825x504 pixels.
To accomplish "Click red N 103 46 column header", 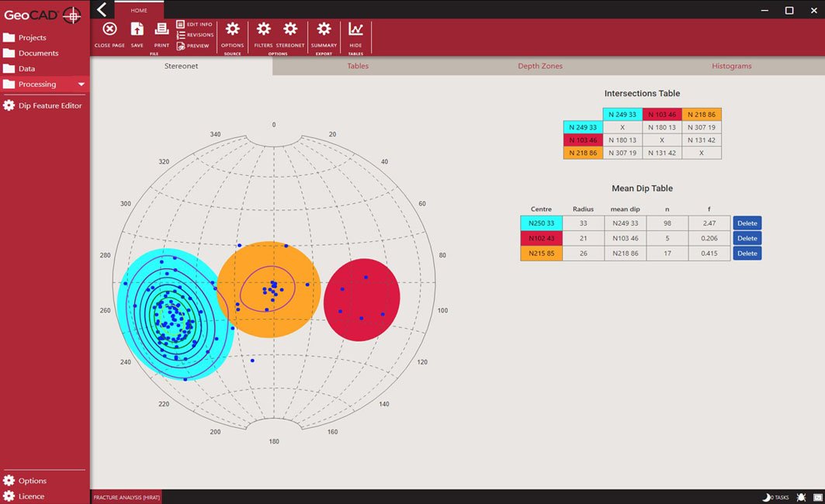I will tap(662, 114).
